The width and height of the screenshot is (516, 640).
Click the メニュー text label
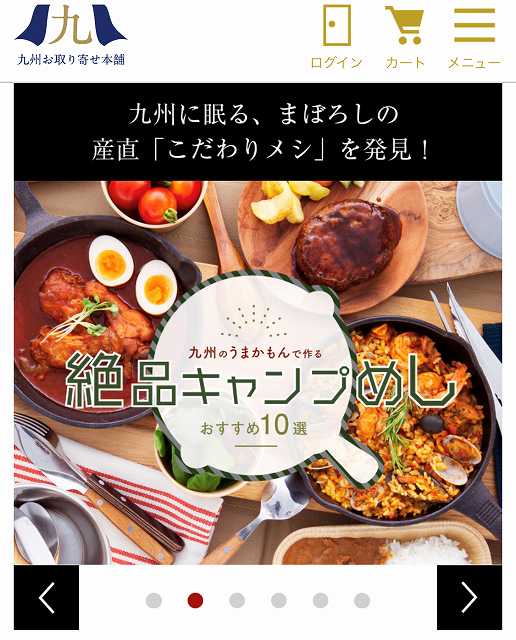click(474, 62)
